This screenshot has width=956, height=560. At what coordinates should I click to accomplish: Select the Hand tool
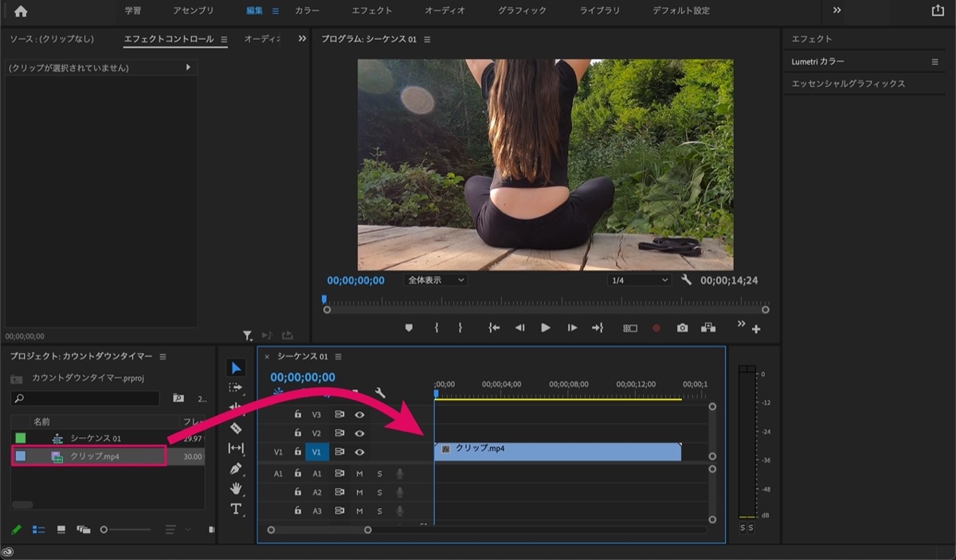coord(236,488)
